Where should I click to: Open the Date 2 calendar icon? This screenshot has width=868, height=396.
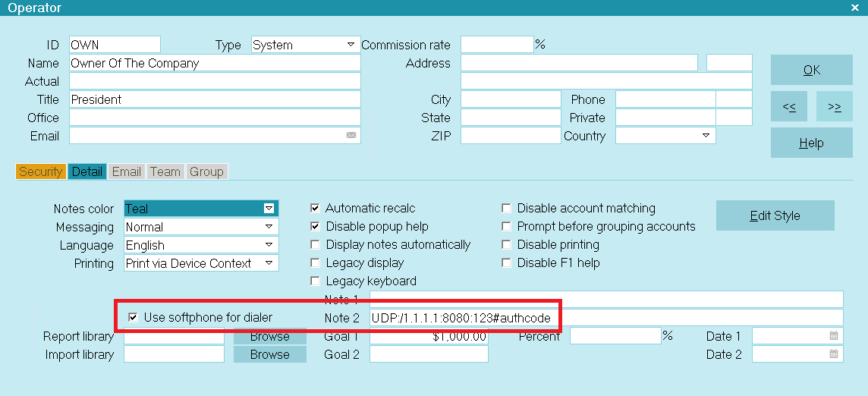(833, 354)
